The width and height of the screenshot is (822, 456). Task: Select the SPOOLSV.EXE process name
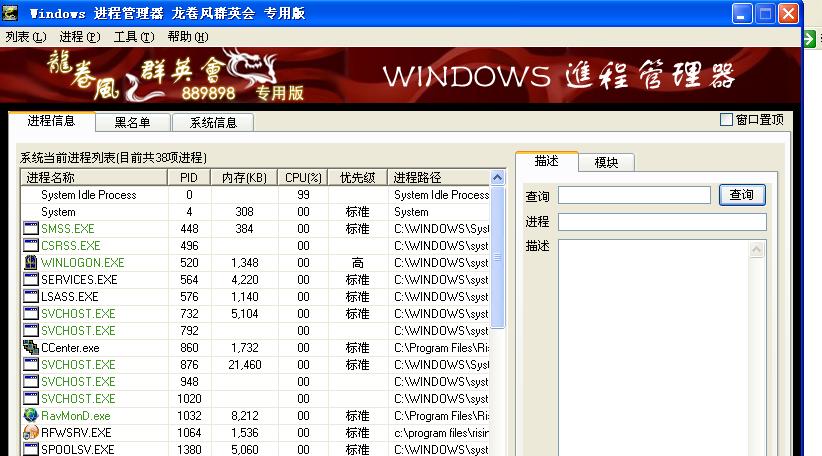click(x=78, y=449)
